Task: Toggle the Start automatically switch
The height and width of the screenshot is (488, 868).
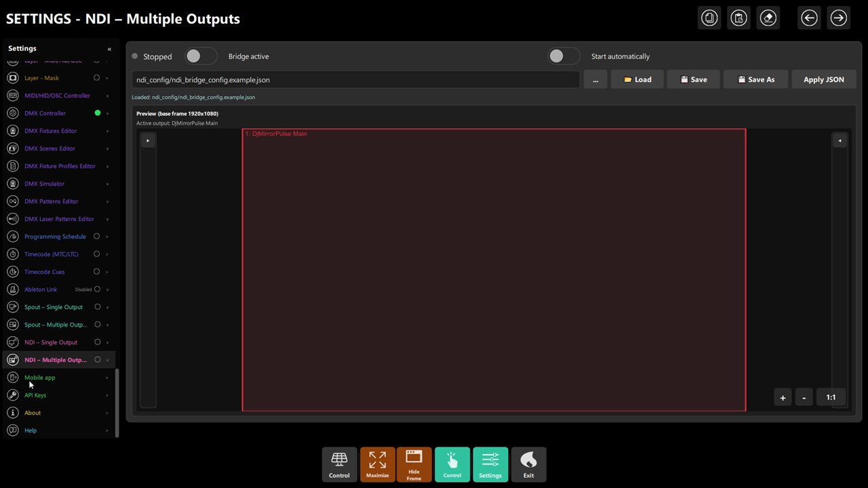Action: 564,56
